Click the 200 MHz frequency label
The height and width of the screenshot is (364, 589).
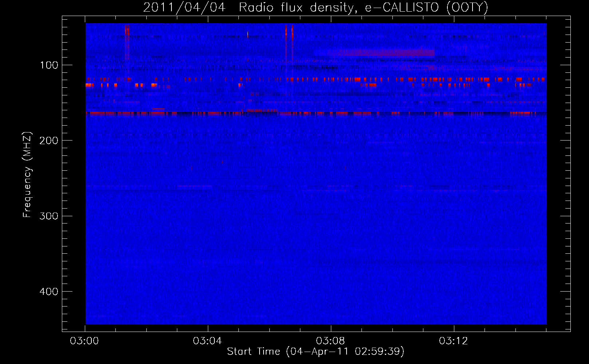click(x=49, y=141)
